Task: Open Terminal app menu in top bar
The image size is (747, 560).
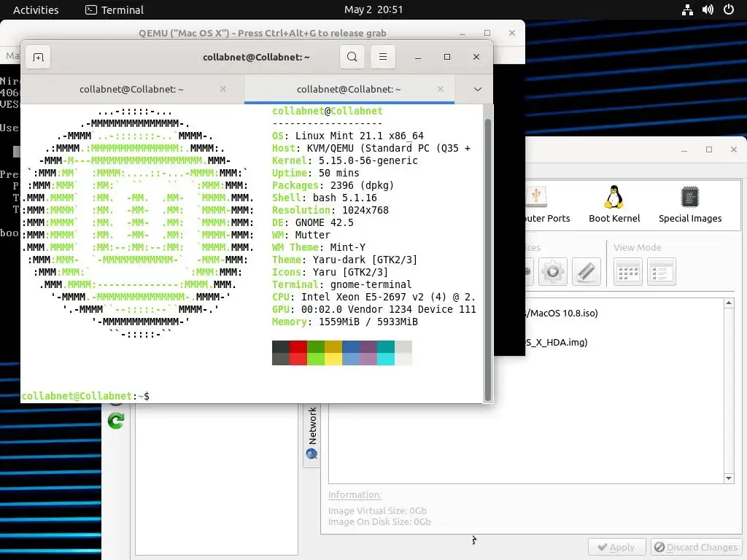Action: [x=115, y=9]
